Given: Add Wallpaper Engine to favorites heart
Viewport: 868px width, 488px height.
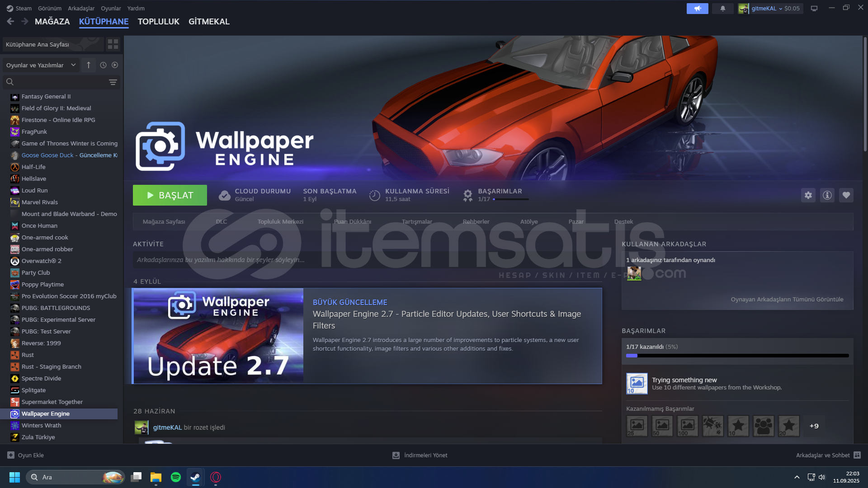Looking at the screenshot, I should 846,195.
